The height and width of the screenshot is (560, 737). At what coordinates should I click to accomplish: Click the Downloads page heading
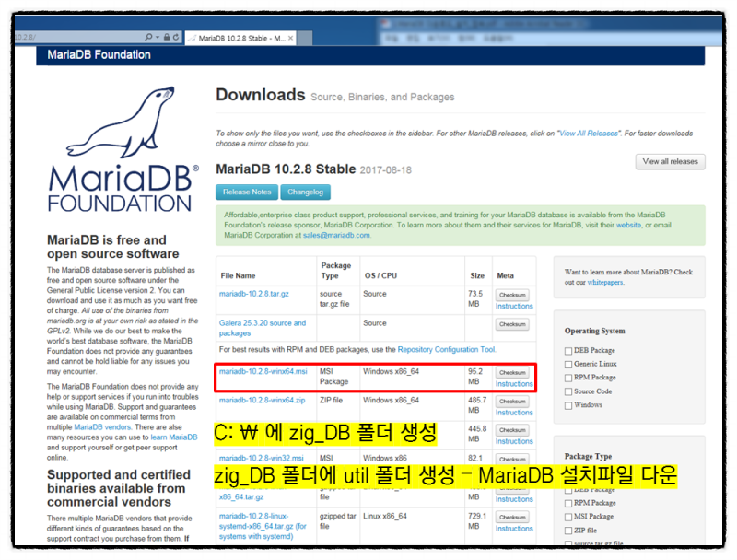(x=261, y=95)
